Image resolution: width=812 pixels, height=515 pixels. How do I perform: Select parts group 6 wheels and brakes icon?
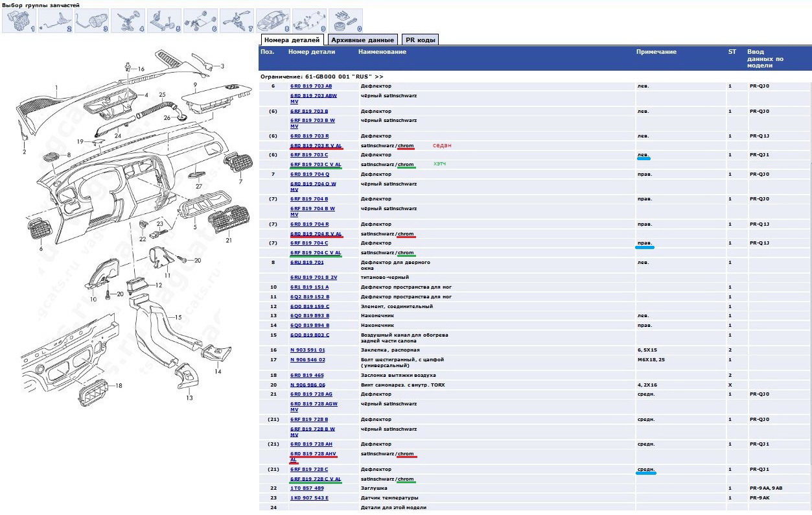(200, 21)
